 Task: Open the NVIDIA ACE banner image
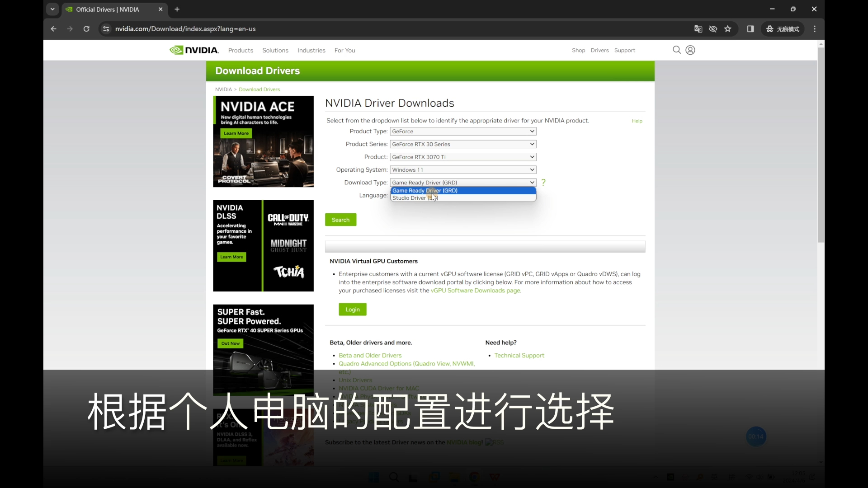click(x=264, y=141)
